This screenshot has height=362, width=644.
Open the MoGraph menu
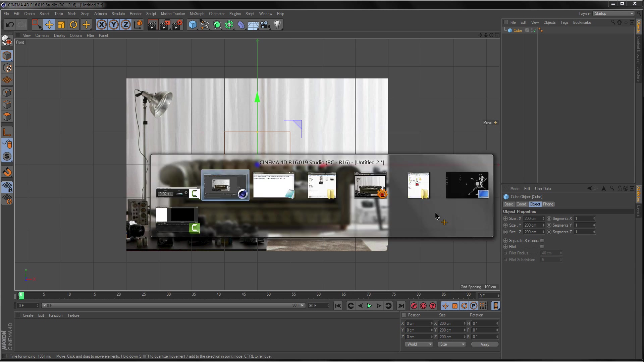[197, 14]
